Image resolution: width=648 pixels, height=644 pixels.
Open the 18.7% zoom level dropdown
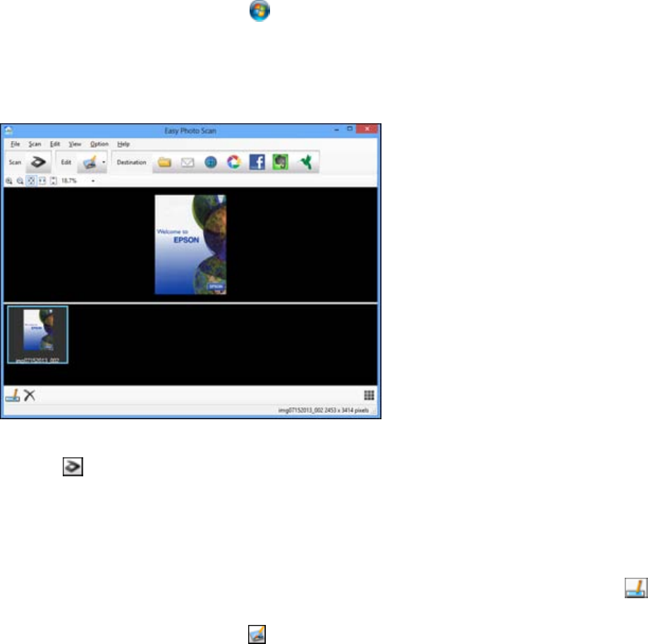click(92, 181)
